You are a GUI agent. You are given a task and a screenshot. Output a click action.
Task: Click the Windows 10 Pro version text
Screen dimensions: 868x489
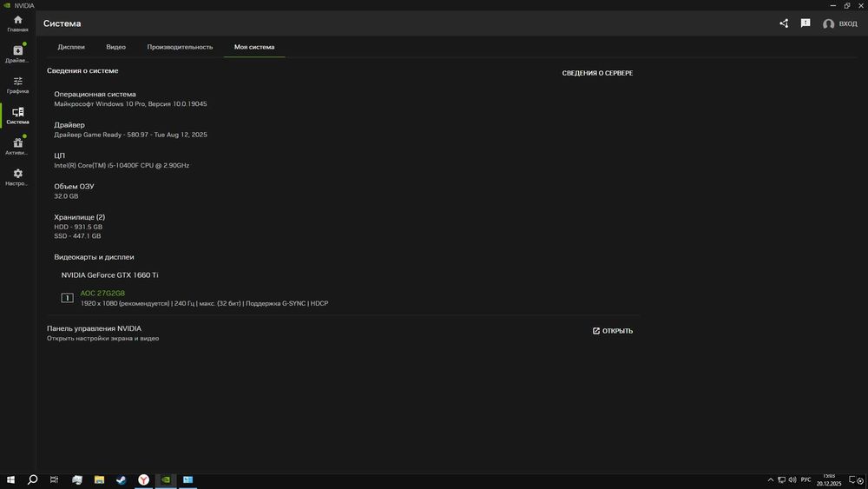(131, 103)
